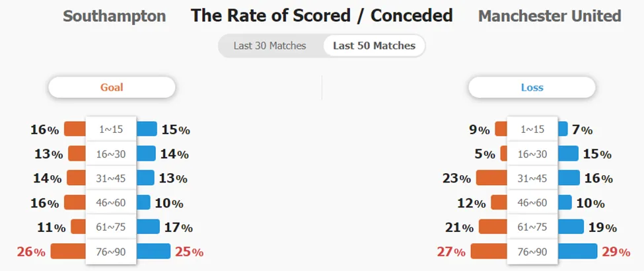Select Last 50 Matches option

coord(374,46)
